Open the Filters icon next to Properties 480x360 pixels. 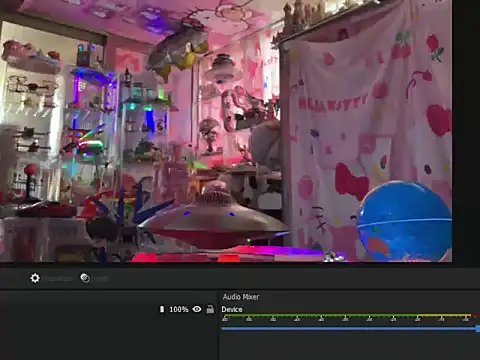coord(85,278)
